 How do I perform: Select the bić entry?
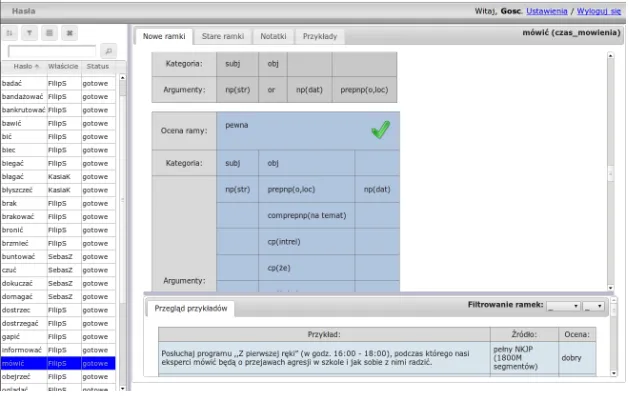pyautogui.click(x=58, y=137)
